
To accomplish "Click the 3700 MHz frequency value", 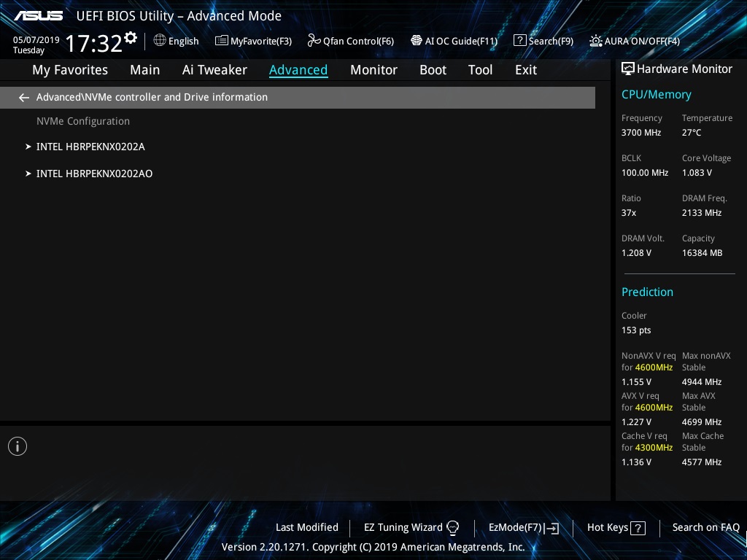I will tap(640, 133).
